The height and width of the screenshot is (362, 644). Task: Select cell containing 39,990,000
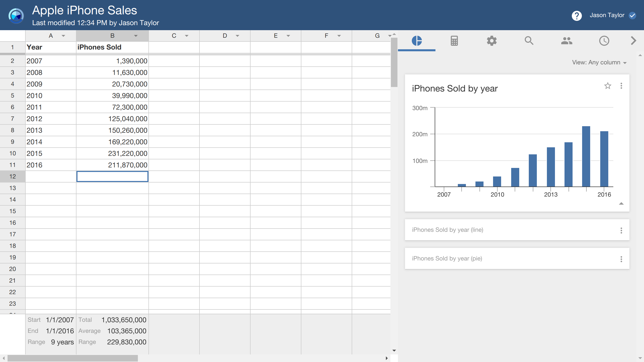[112, 96]
